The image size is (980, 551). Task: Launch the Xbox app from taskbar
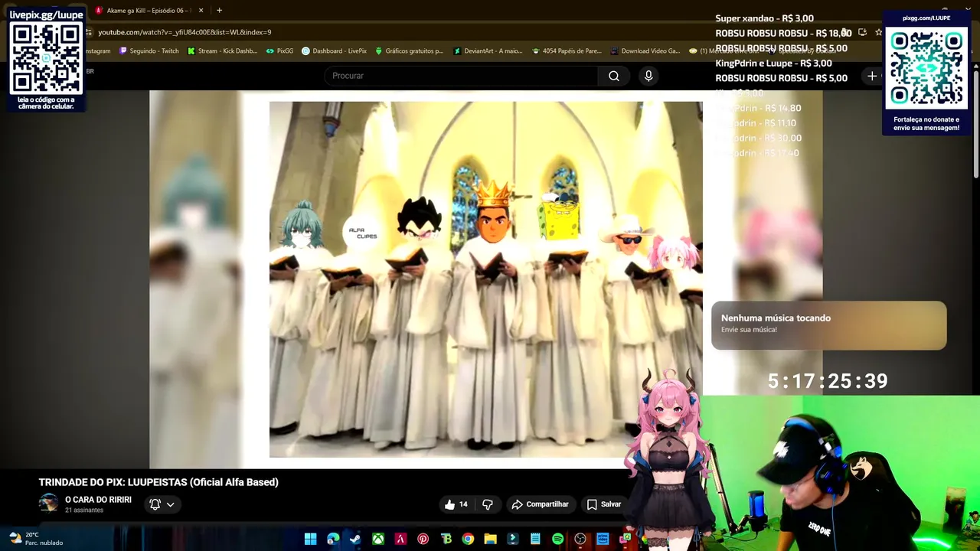point(378,539)
